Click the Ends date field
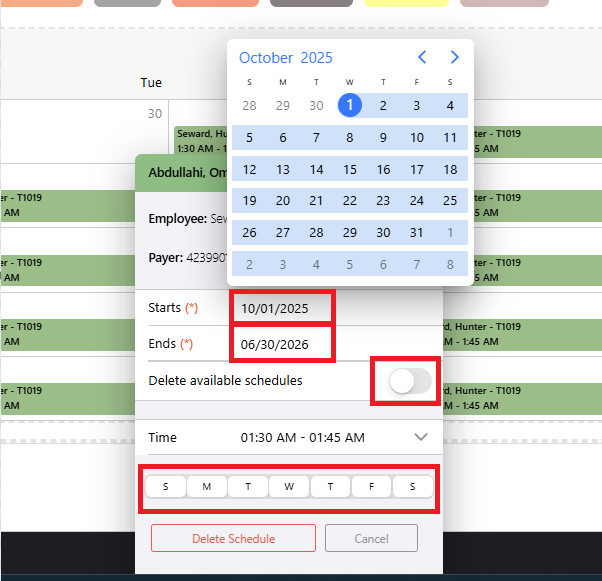Image resolution: width=602 pixels, height=581 pixels. pos(282,345)
